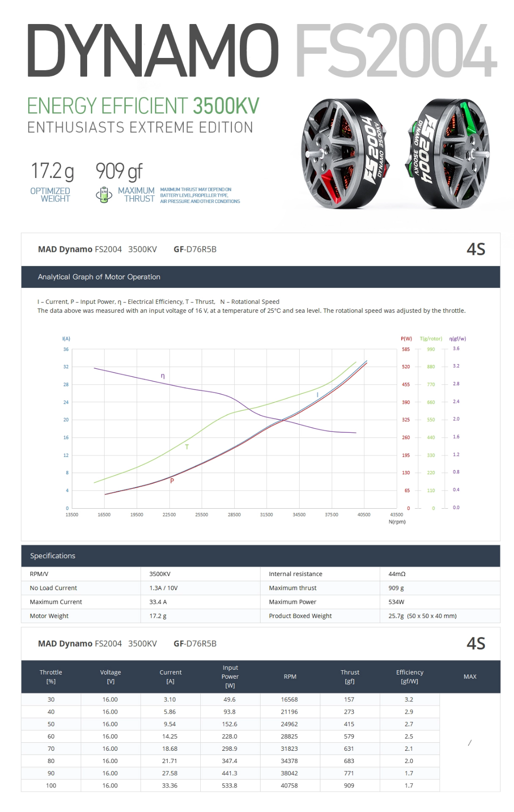Click the 347.4 input power cell
The width and height of the screenshot is (514, 812).
point(229,761)
